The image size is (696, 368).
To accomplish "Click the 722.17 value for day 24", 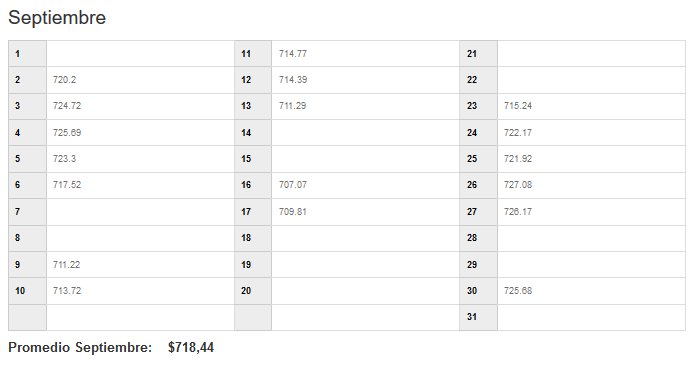I will tap(518, 133).
